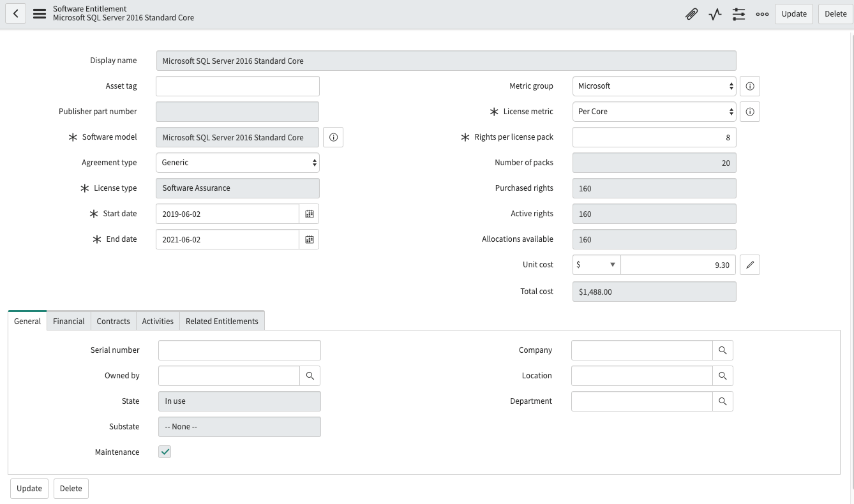Open the hamburger context menu icon

click(x=40, y=13)
